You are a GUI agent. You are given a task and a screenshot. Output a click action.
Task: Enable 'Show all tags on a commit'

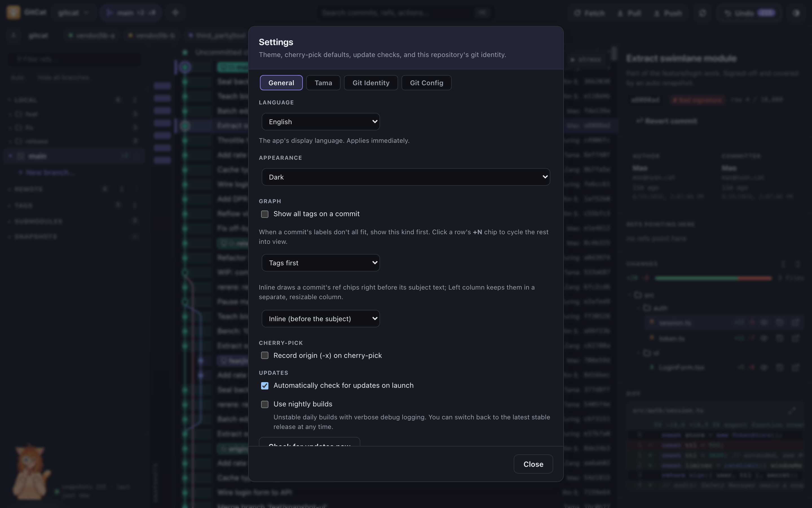(x=265, y=214)
